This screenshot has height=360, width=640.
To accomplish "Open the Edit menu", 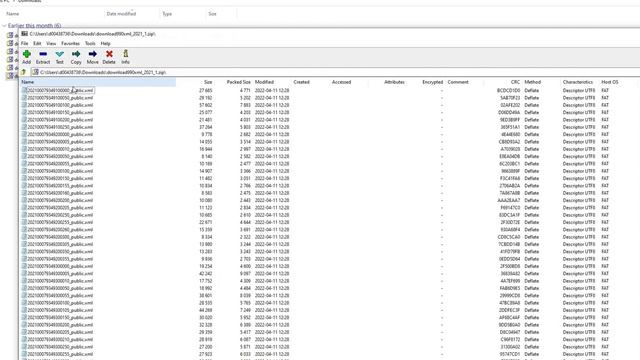I will click(37, 43).
